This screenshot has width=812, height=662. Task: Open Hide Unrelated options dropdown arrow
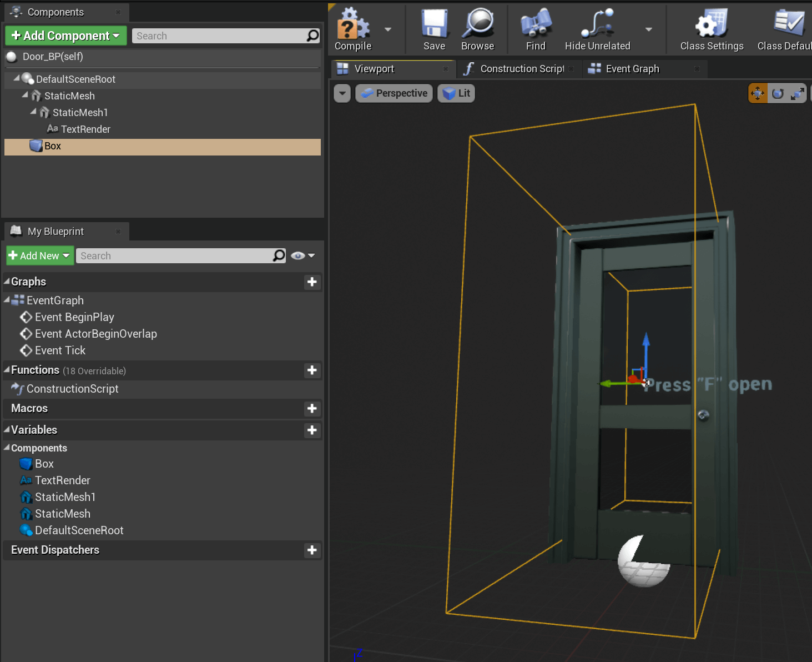click(x=648, y=29)
